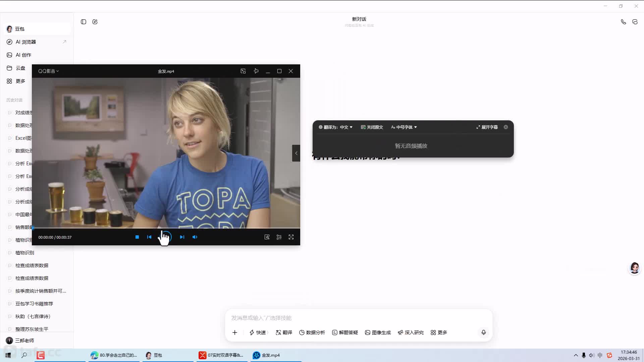Image resolution: width=644 pixels, height=362 pixels.
Task: Select the 植物识别 history conversation
Action: 25,253
